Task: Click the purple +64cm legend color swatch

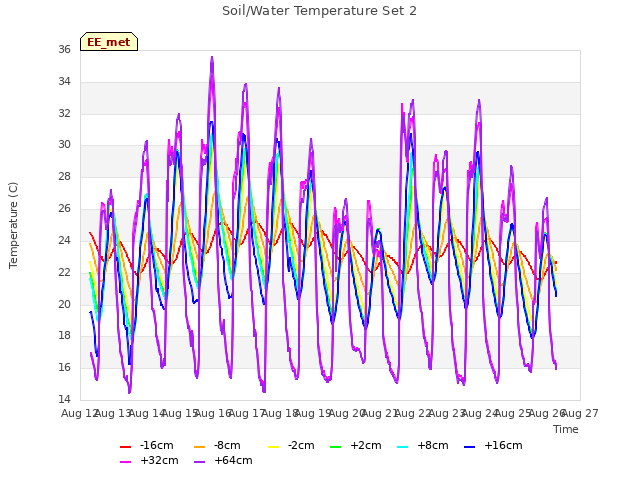Action: tap(200, 462)
